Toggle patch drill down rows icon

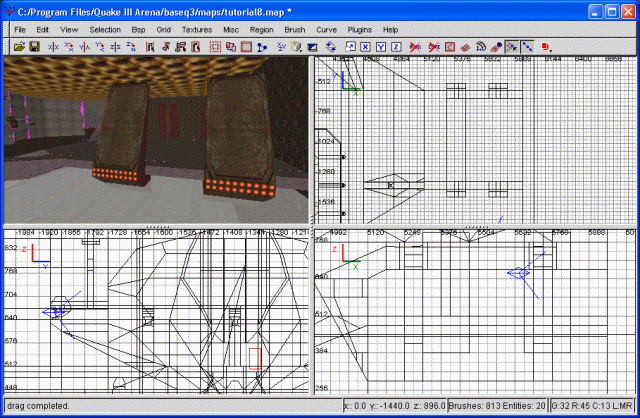coord(527,47)
